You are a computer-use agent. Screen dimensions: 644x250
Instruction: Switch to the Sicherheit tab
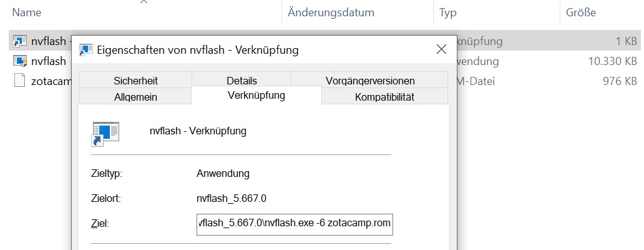(x=135, y=80)
